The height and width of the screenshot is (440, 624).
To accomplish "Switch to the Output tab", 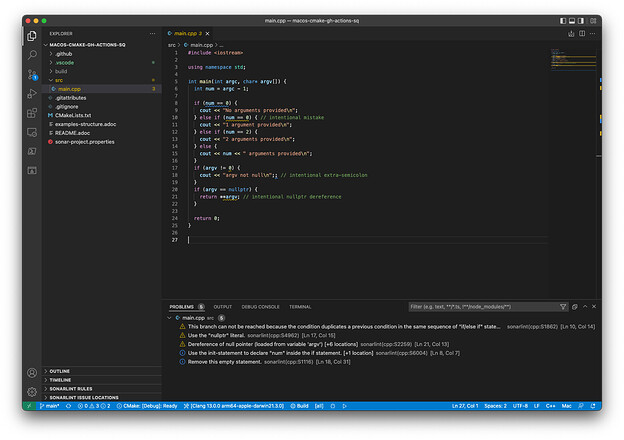I will point(222,307).
